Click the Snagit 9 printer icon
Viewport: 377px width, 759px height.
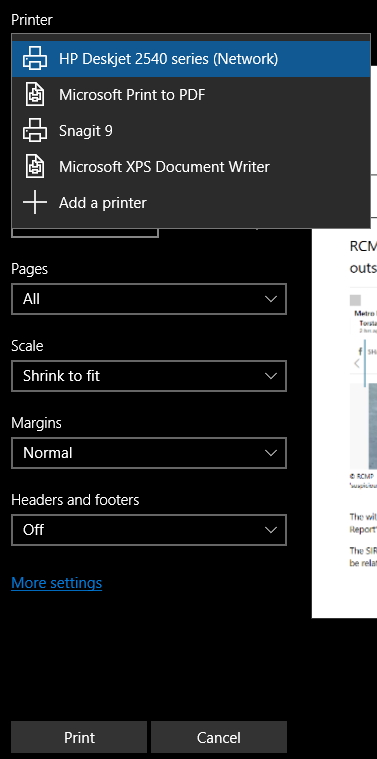tap(35, 131)
